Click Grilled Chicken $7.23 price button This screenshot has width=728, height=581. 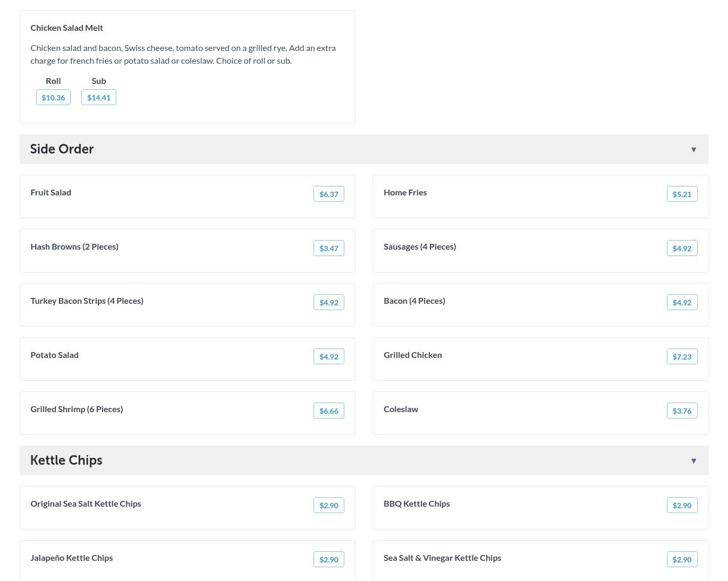click(x=682, y=357)
